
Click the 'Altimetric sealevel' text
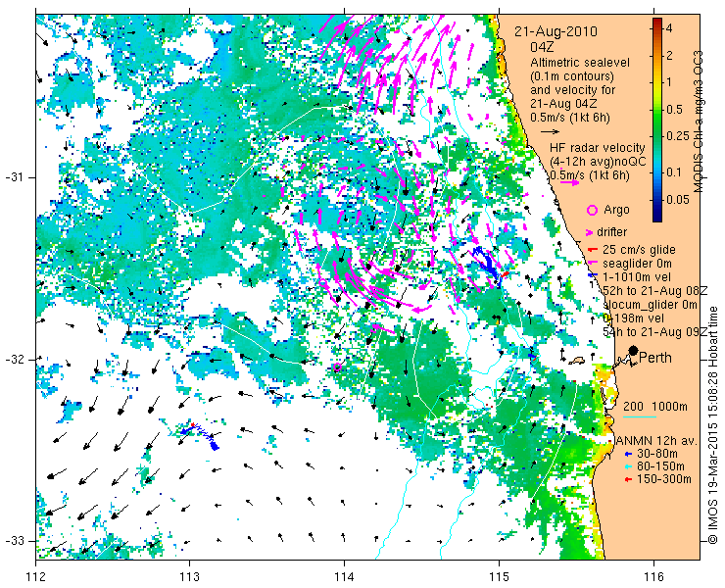(580, 62)
